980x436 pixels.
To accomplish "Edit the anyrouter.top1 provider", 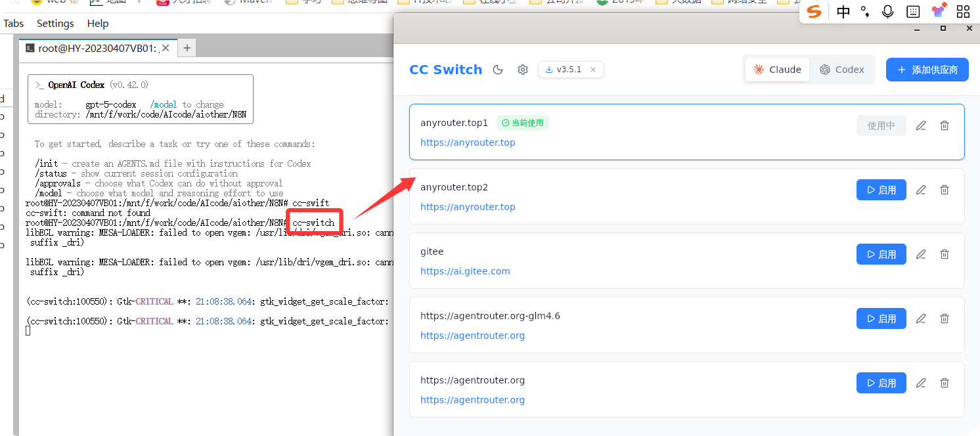I will [921, 125].
